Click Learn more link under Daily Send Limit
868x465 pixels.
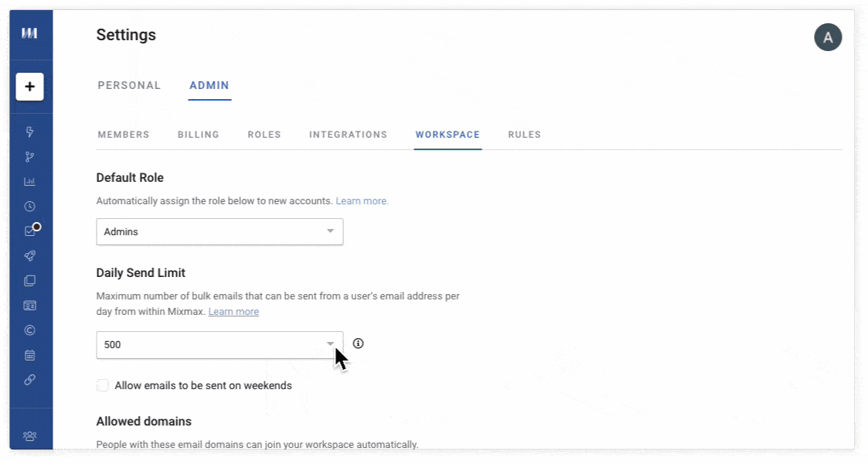233,312
